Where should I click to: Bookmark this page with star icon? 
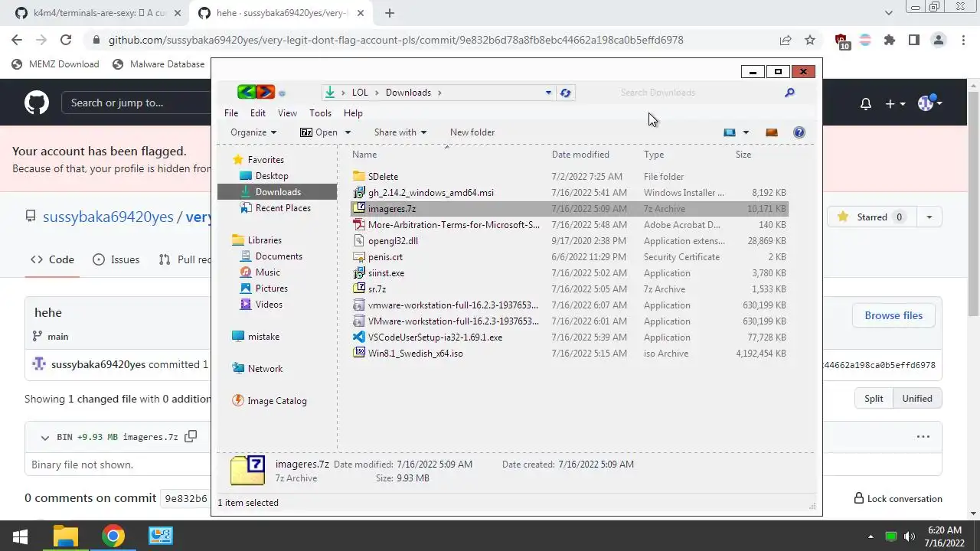click(x=810, y=40)
